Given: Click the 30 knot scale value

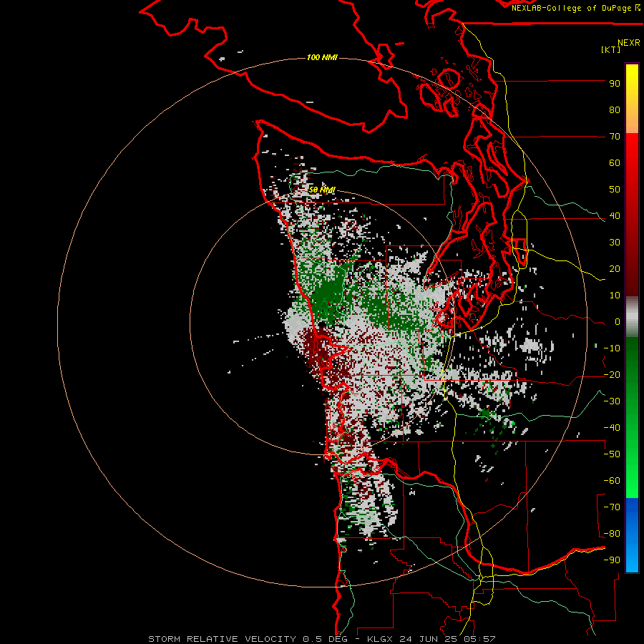Looking at the screenshot, I should click(615, 243).
